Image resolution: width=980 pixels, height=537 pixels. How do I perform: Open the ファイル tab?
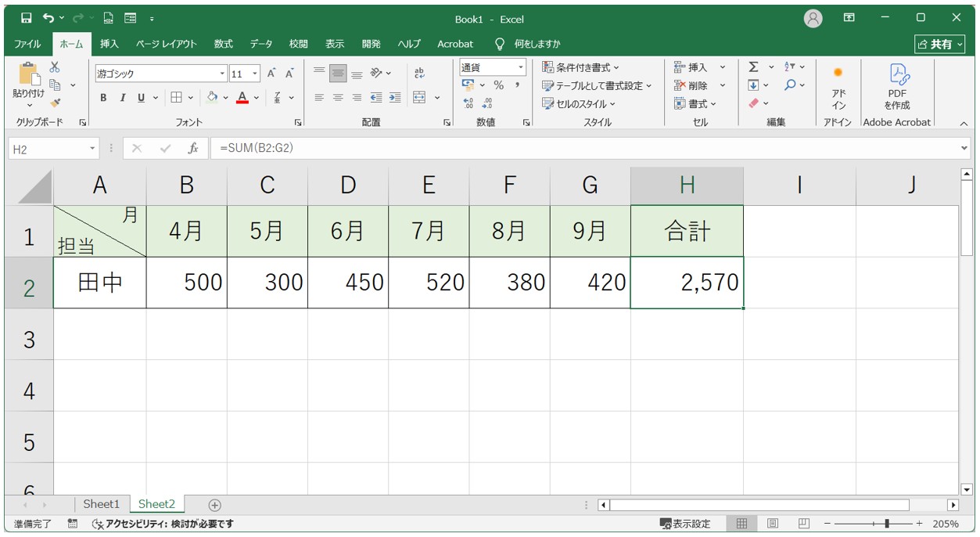(27, 44)
